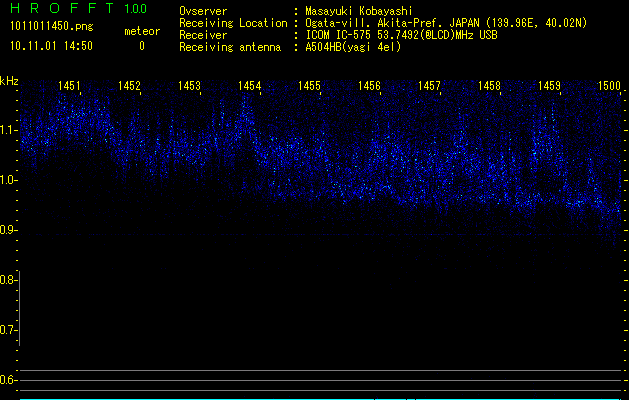Click the 1457 time marker

point(430,87)
